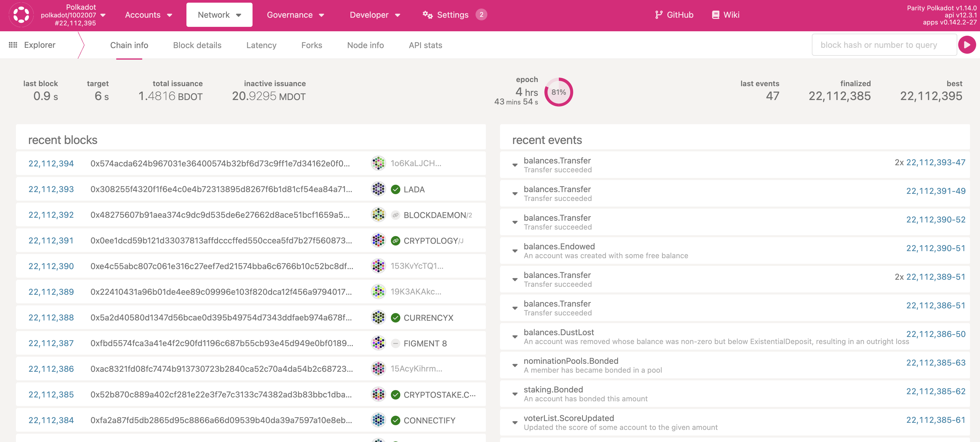Image resolution: width=980 pixels, height=442 pixels.
Task: Click the hash starting 0x574acda624b9
Action: pyautogui.click(x=220, y=163)
